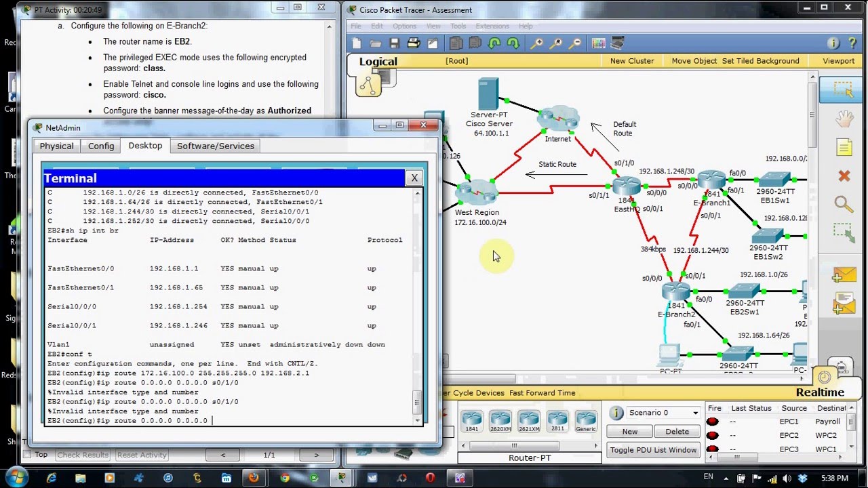This screenshot has height=488, width=868.
Task: Click the volume icon in system tray
Action: coord(786,478)
